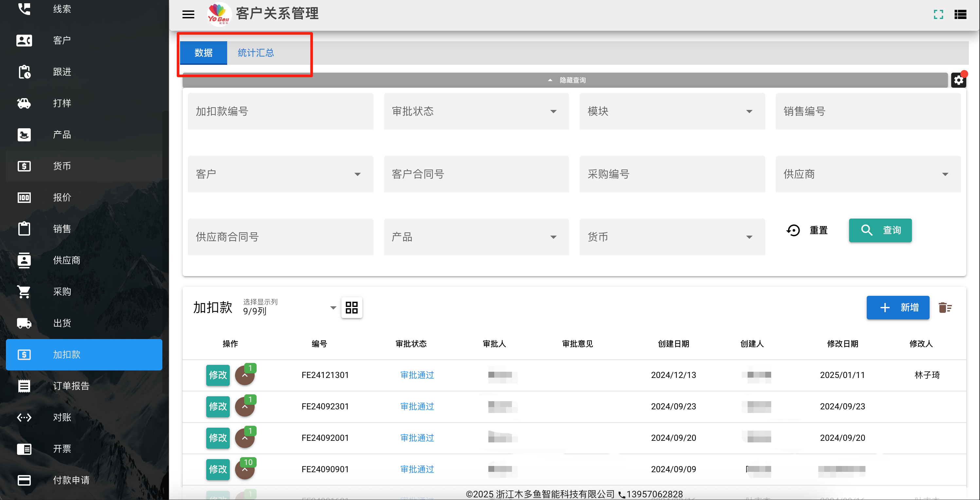980x500 pixels.
Task: Open 采购 shopping cart in sidebar
Action: (x=84, y=292)
